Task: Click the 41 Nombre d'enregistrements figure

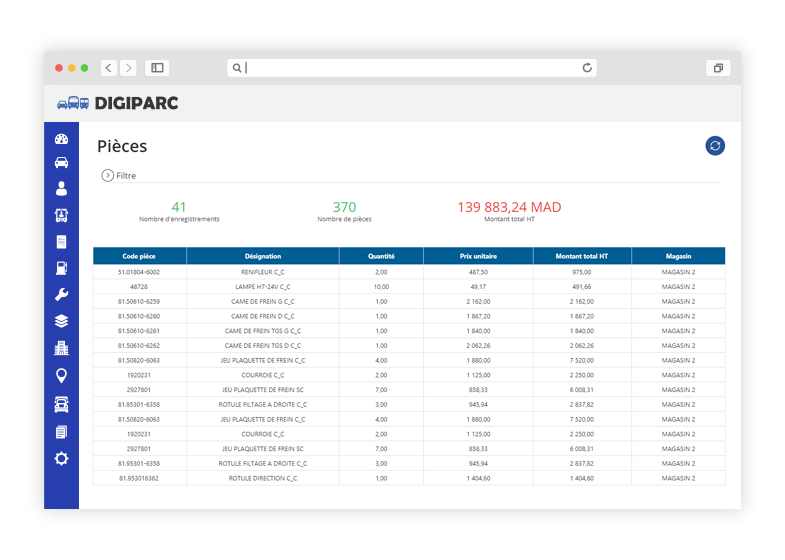Action: tap(179, 211)
